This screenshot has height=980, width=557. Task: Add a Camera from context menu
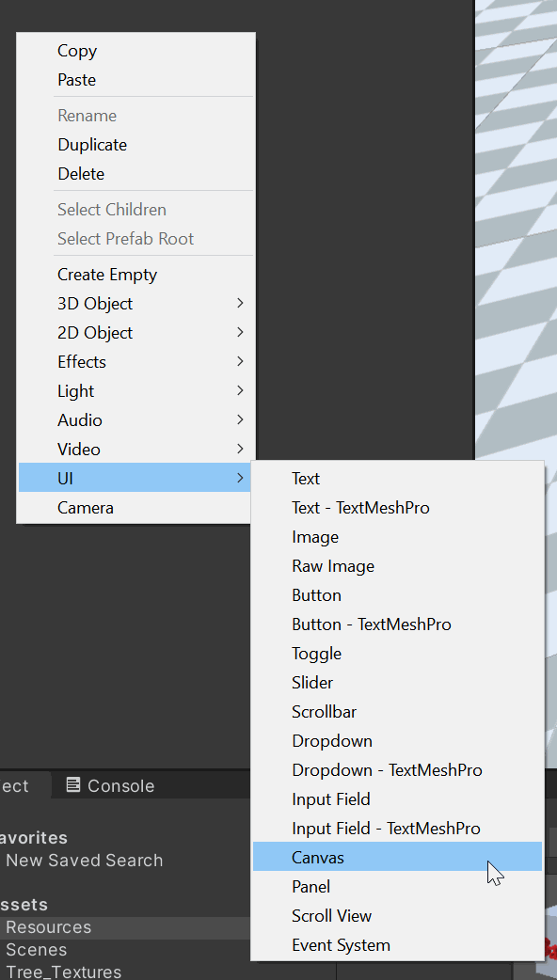click(135, 508)
